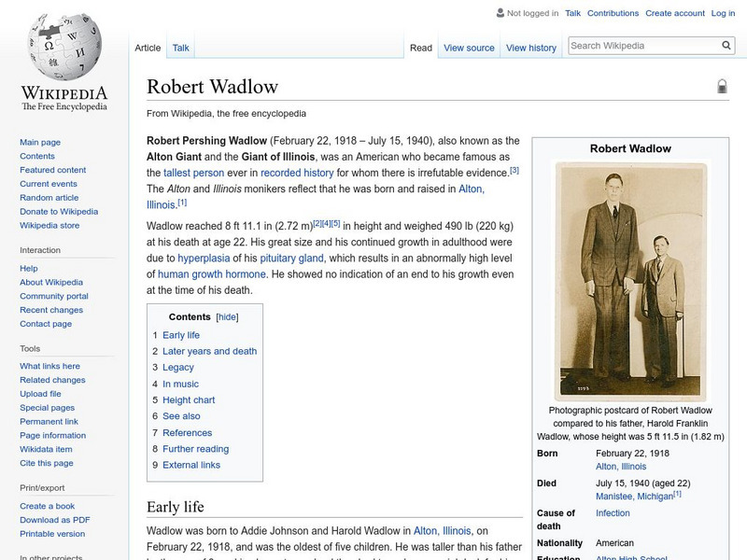Select the View source tab
The height and width of the screenshot is (560, 747).
coord(472,47)
